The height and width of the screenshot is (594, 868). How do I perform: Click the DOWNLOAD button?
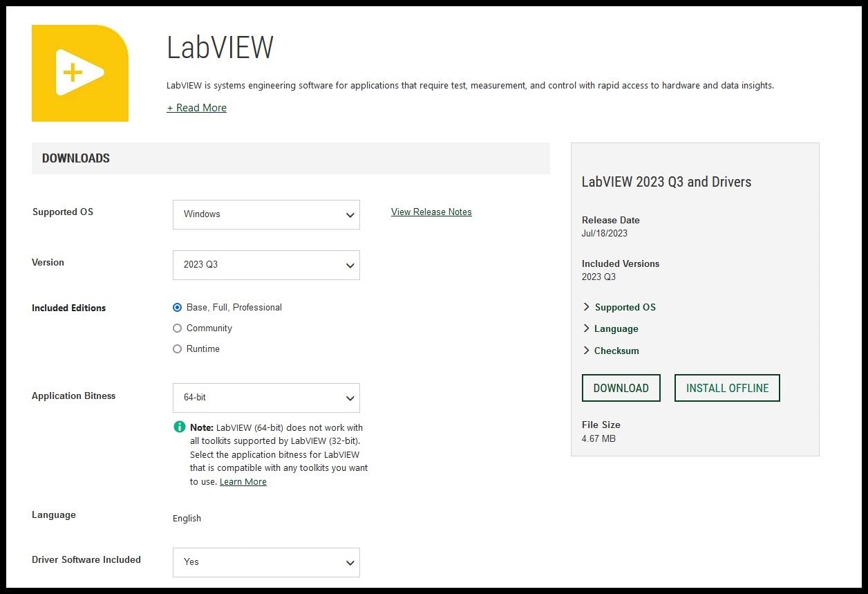pos(621,388)
